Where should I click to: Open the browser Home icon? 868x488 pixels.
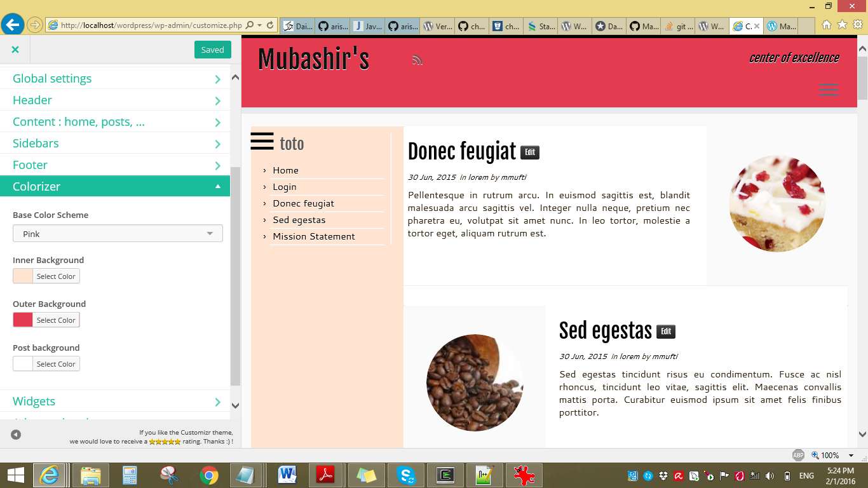(x=826, y=25)
